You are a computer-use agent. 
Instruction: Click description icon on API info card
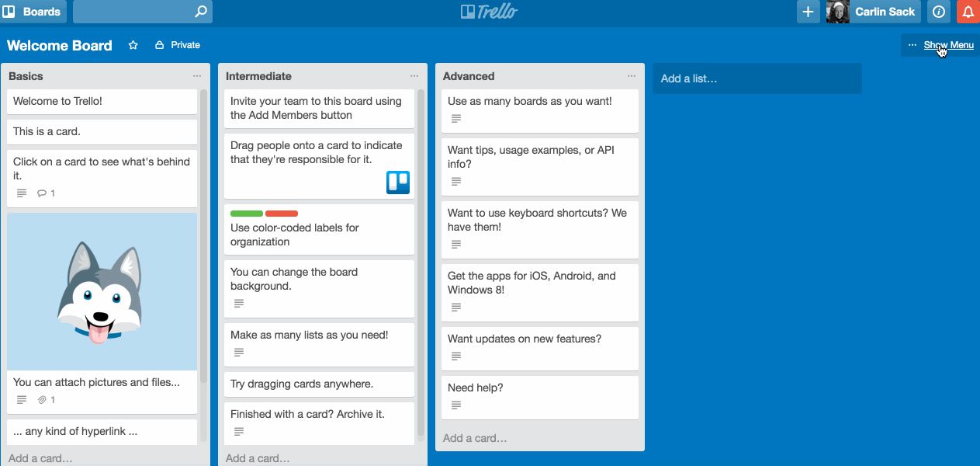456,182
